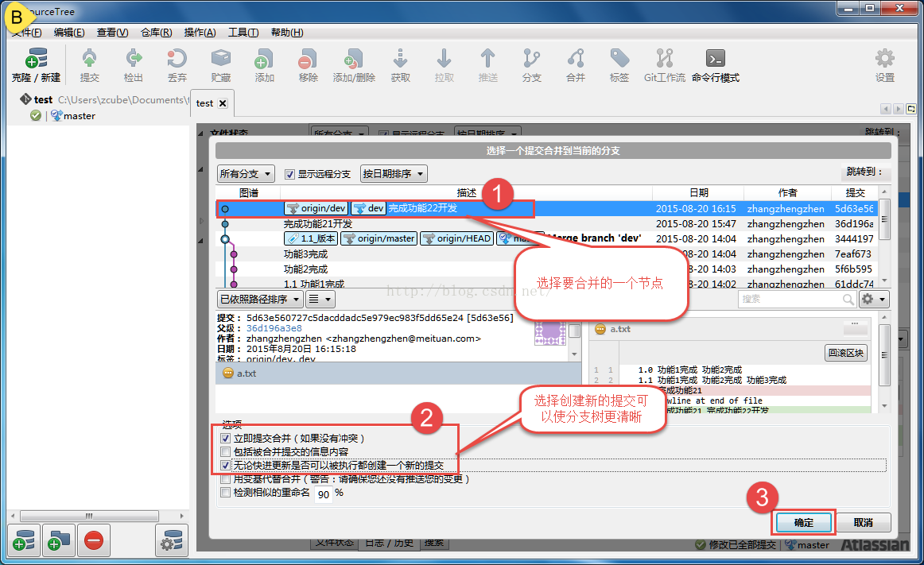Click the Commit (提交) toolbar icon
Viewport: 924px width, 565px height.
point(90,65)
